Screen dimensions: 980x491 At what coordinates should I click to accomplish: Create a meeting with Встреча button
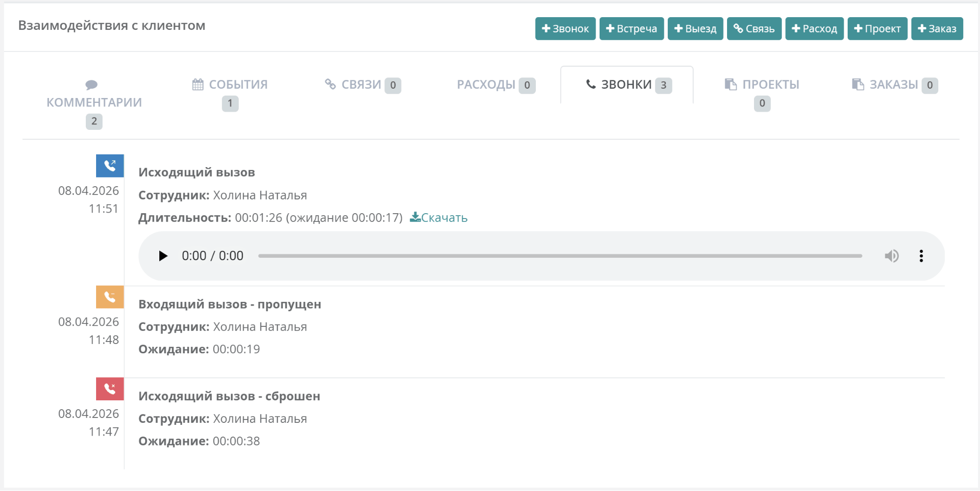(x=631, y=29)
